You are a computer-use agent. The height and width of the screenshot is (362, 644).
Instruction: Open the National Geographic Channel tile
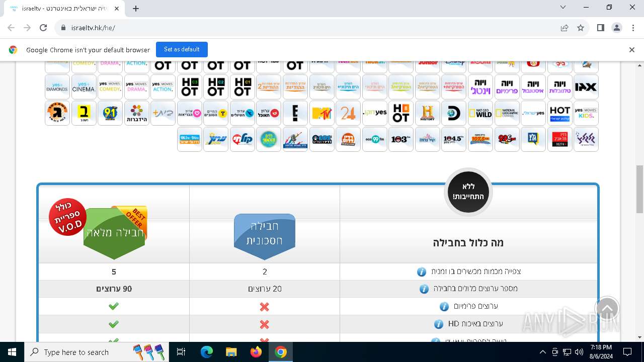[507, 113]
